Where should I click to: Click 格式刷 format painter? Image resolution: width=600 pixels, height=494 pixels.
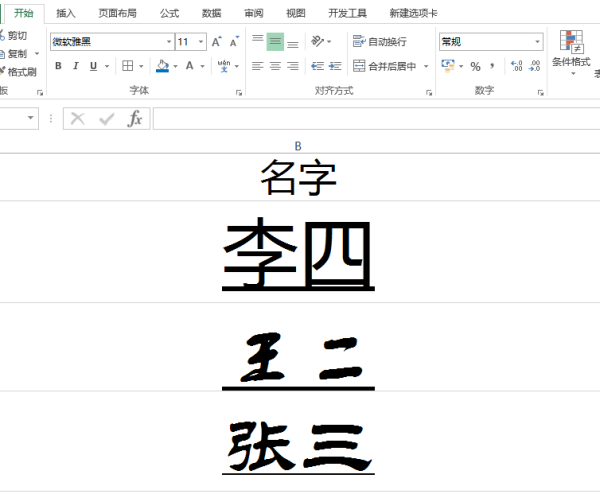[18, 72]
